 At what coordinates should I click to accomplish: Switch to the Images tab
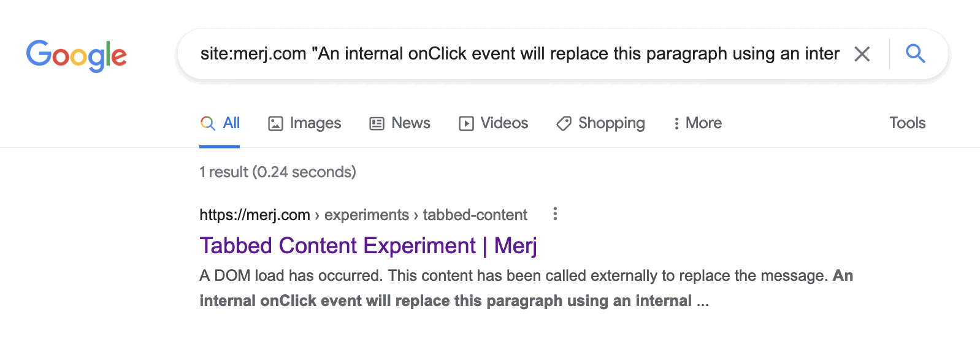pyautogui.click(x=315, y=123)
